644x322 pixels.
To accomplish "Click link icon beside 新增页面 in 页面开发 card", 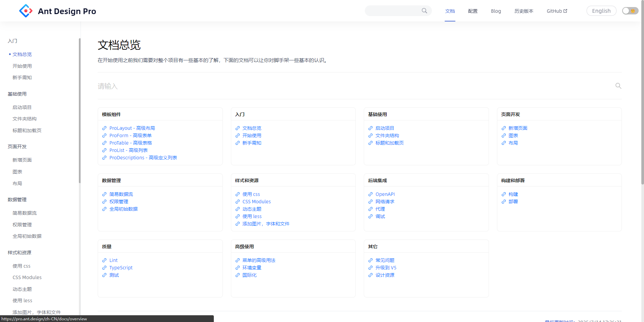I will [x=504, y=128].
